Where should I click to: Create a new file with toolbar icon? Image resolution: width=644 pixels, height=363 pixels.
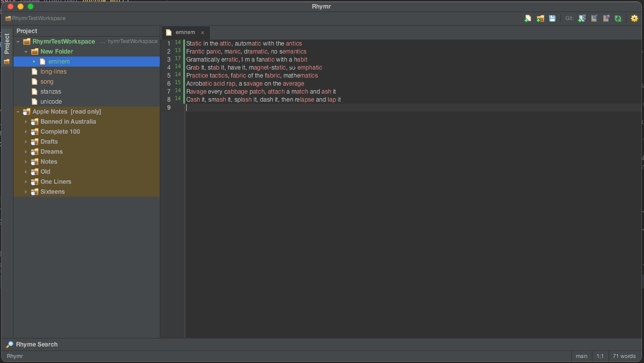click(528, 19)
